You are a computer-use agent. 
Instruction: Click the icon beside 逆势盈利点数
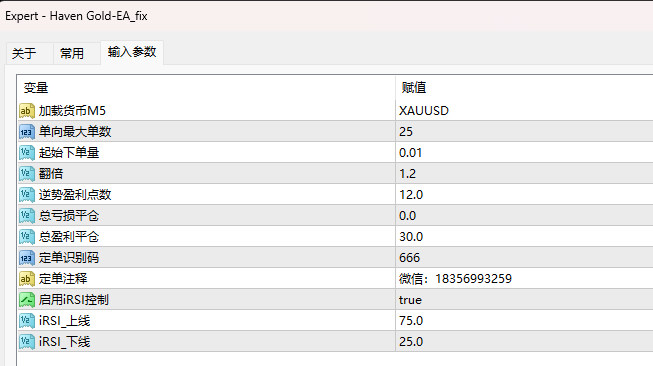click(27, 194)
